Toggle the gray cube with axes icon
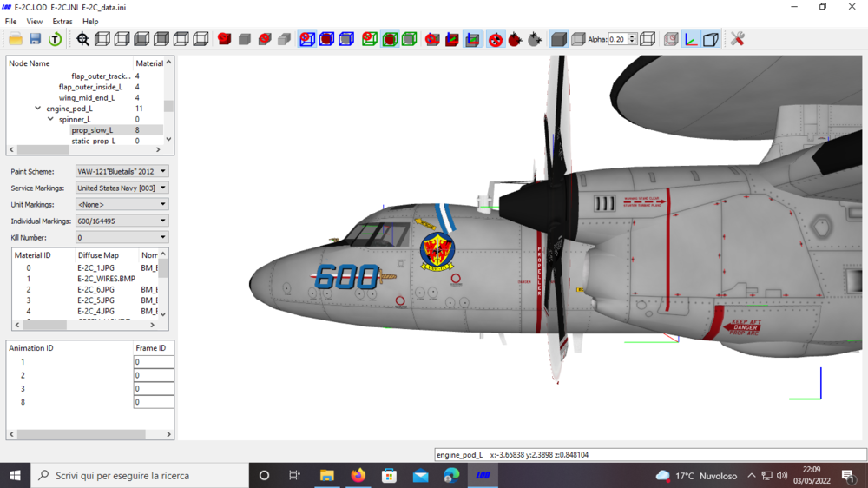Viewport: 868px width, 488px height. tap(472, 39)
